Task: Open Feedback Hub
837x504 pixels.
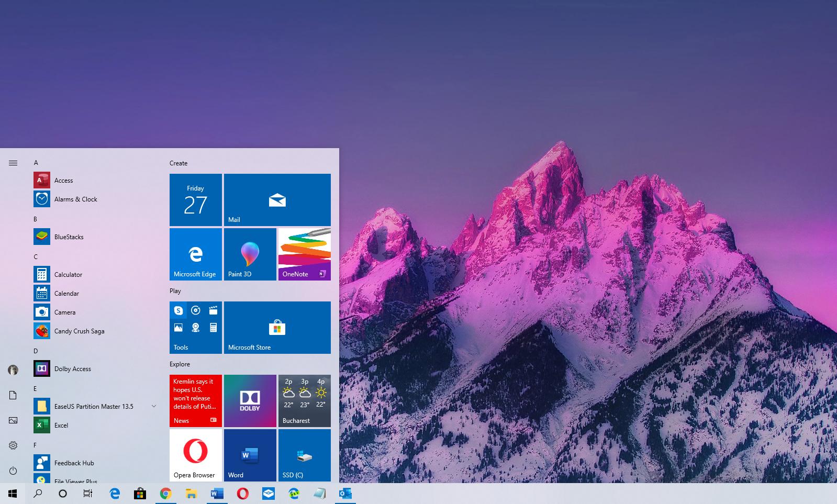Action: [x=94, y=463]
